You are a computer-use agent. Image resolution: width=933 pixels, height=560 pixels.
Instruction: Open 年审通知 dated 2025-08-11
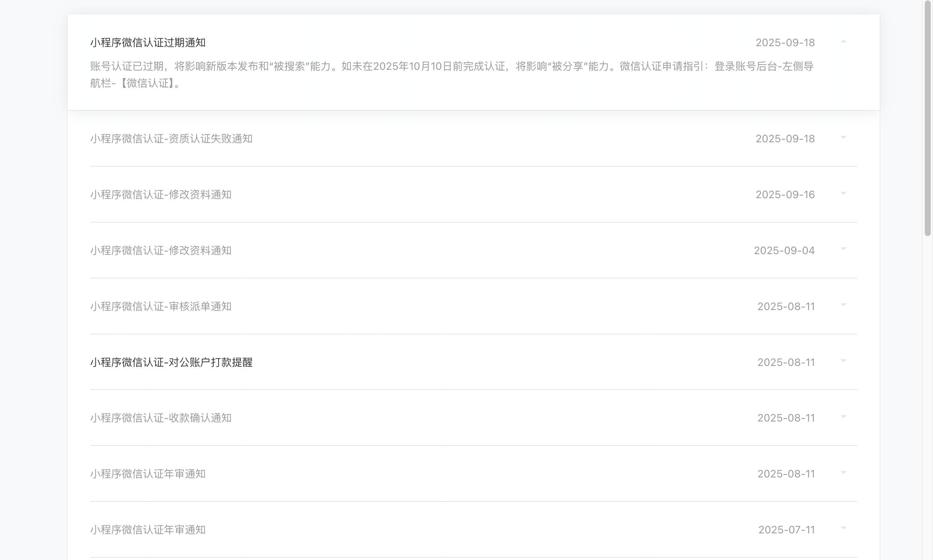[x=148, y=474]
